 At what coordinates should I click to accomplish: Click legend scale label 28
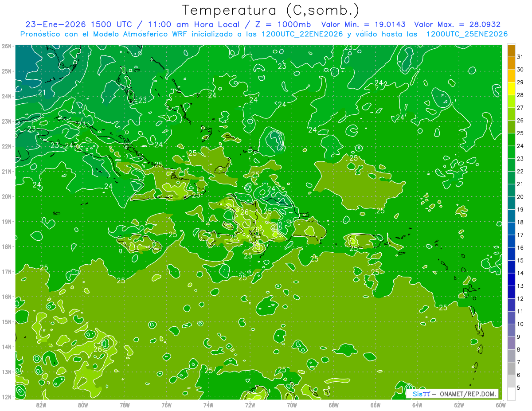click(520, 95)
